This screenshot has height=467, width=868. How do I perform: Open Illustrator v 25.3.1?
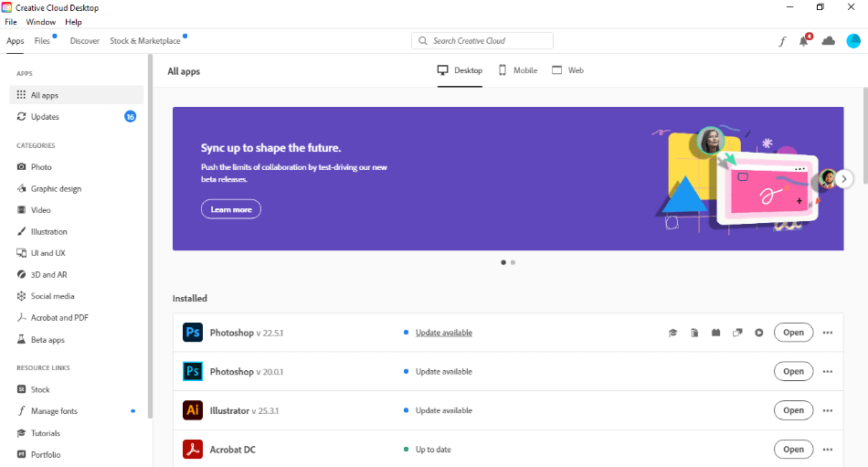[793, 410]
